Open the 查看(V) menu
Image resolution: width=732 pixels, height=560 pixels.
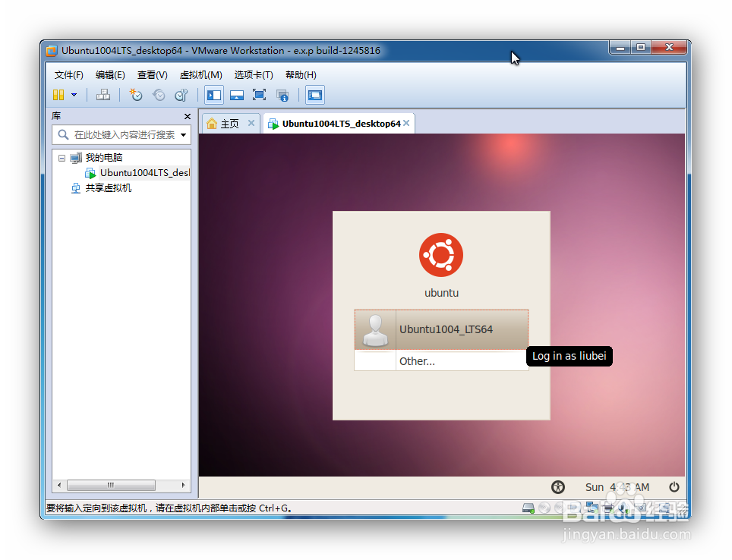point(152,75)
